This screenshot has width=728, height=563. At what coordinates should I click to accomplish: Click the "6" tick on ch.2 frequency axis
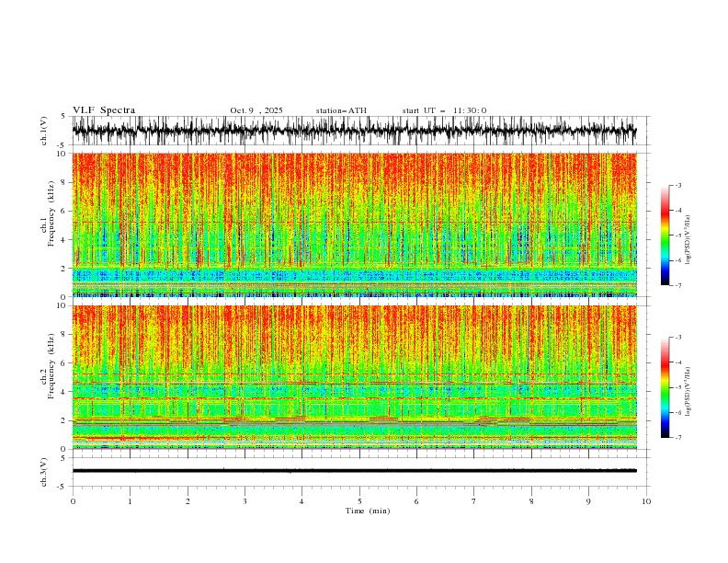(64, 362)
